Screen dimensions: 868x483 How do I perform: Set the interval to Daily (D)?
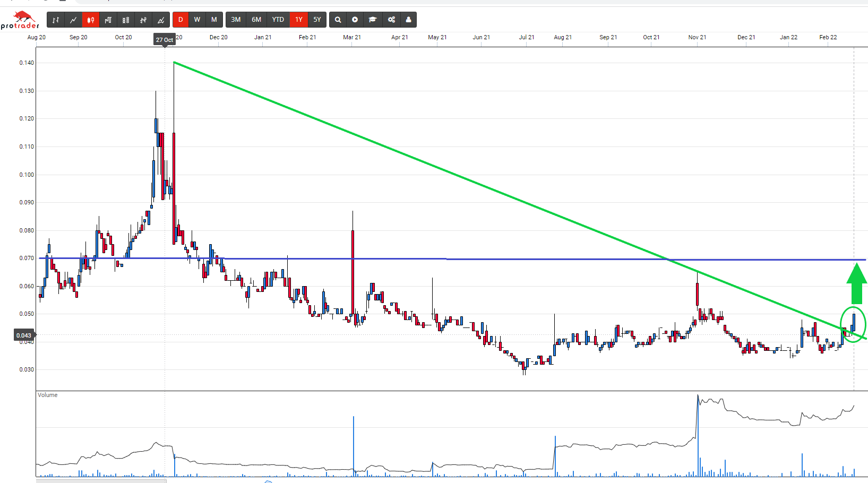[181, 20]
